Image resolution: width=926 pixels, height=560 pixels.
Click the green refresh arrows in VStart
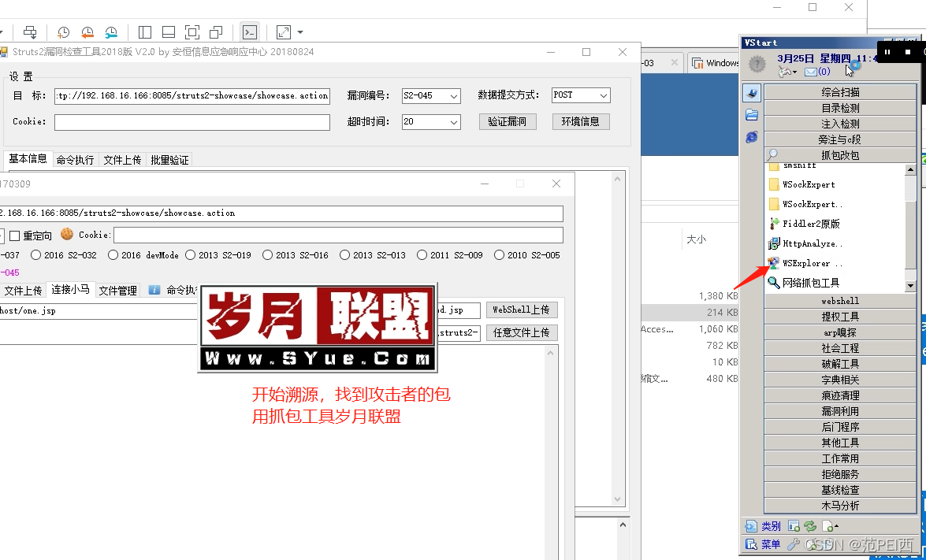point(810,526)
